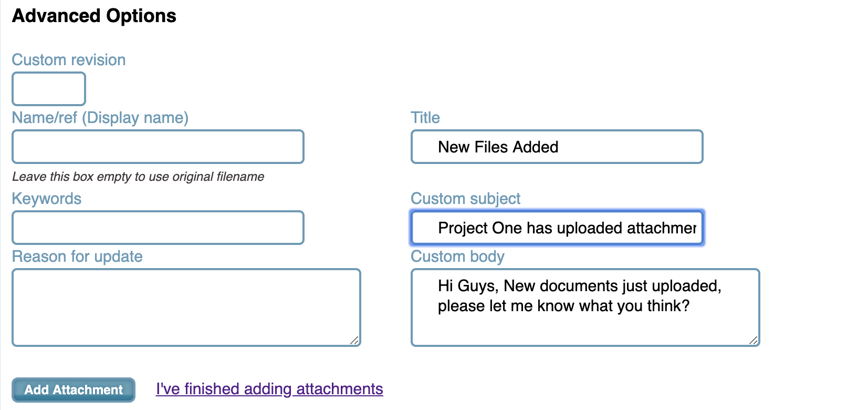Viewport: 868px width, 410px height.
Task: Place cursor in Custom subject text field
Action: [557, 228]
